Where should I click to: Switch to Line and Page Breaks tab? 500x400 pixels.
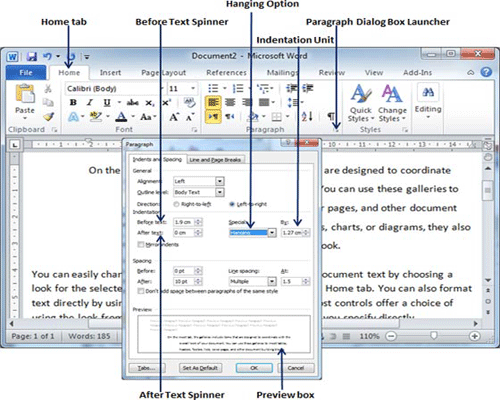click(x=215, y=160)
